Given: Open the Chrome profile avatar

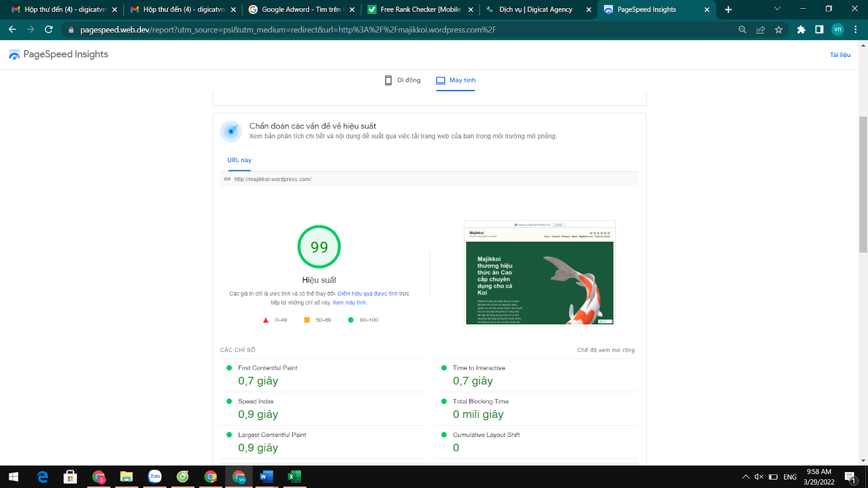Looking at the screenshot, I should 838,30.
